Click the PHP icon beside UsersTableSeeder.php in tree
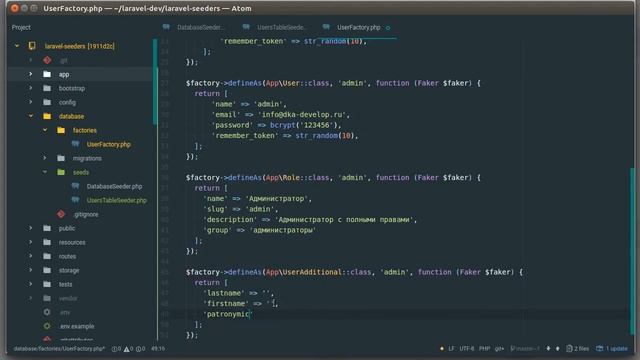The height and width of the screenshot is (360, 640). [76, 200]
